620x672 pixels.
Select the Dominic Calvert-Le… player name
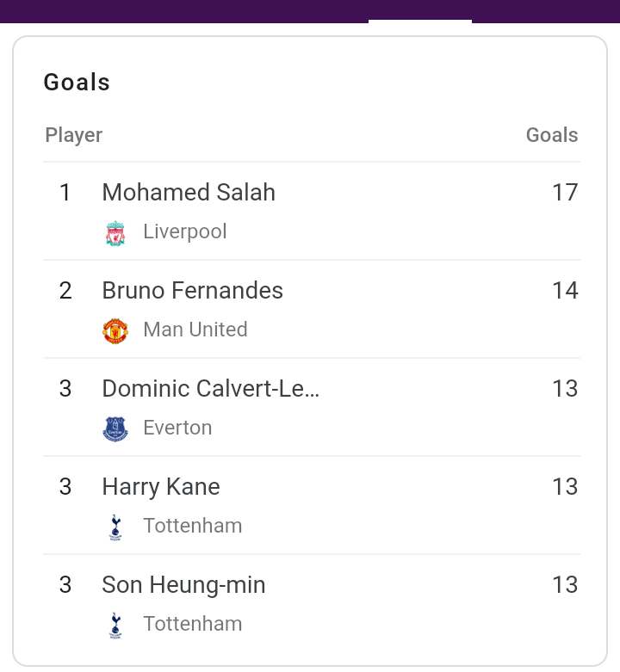[x=210, y=388]
